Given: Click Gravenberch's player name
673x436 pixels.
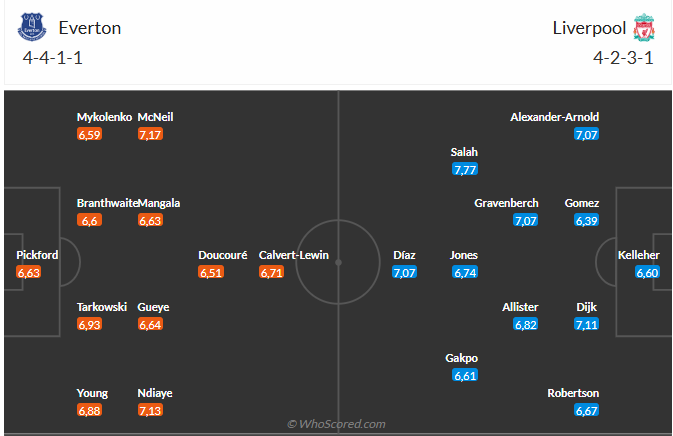Looking at the screenshot, I should (507, 203).
